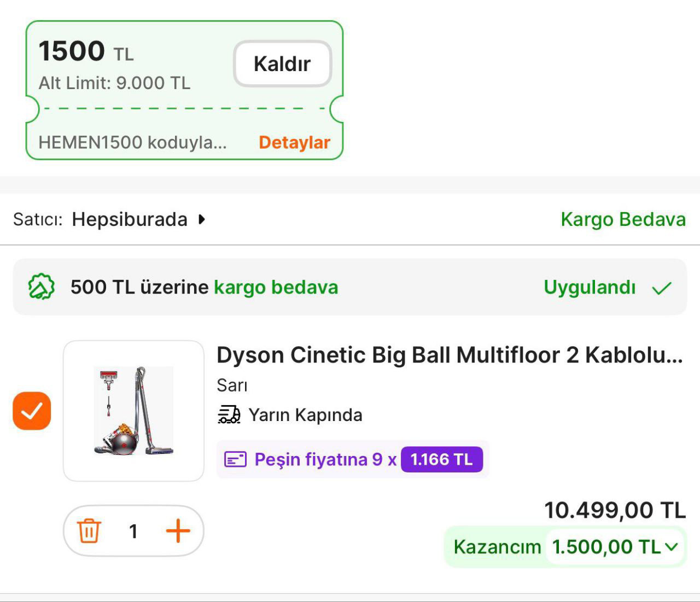Click the quantity number field
The height and width of the screenshot is (602, 700).
tap(133, 531)
